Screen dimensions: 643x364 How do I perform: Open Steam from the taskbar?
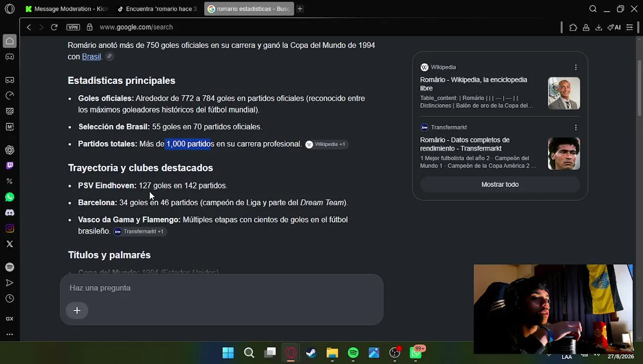(x=311, y=353)
